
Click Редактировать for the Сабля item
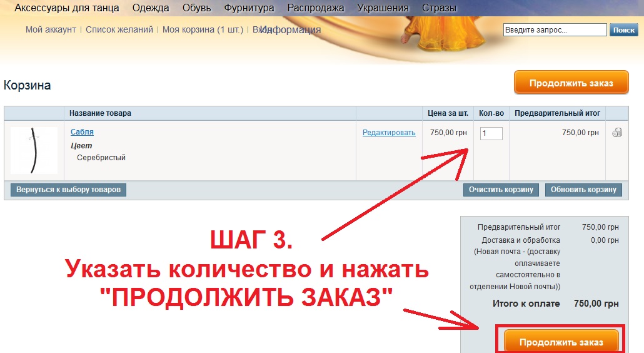[x=389, y=133]
